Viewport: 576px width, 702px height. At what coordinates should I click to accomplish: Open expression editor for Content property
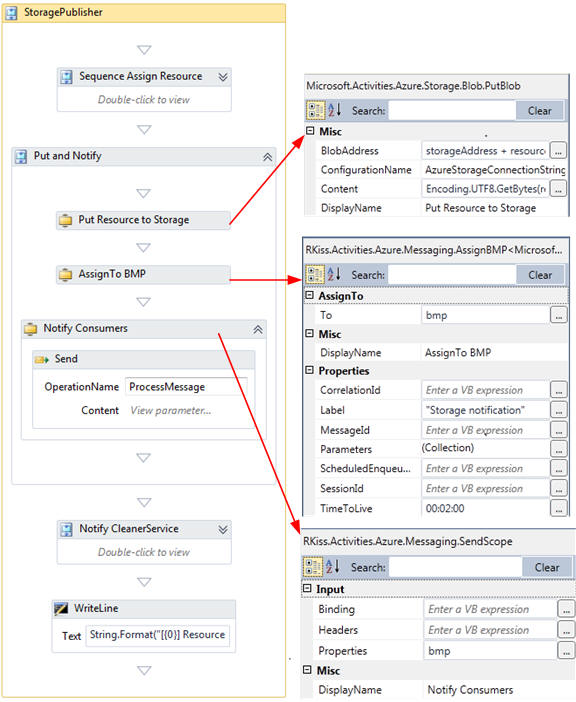[x=558, y=189]
